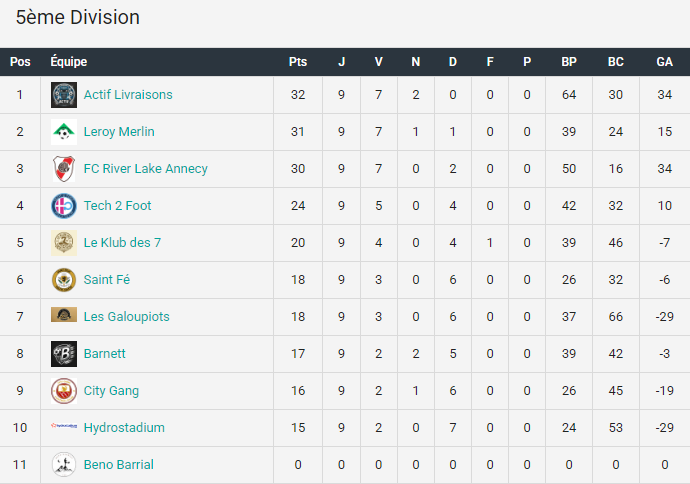Open the Beno Barrial team link
Image resolution: width=690 pixels, height=484 pixels.
point(119,464)
